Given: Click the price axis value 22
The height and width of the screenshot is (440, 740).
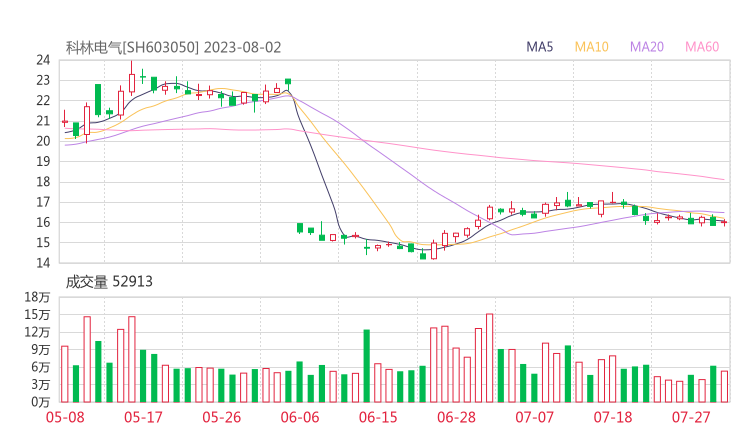Looking at the screenshot, I should (43, 101).
